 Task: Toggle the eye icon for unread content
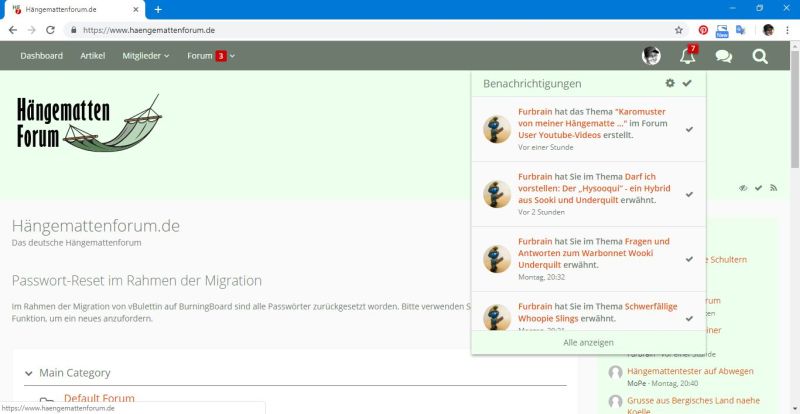[x=743, y=188]
